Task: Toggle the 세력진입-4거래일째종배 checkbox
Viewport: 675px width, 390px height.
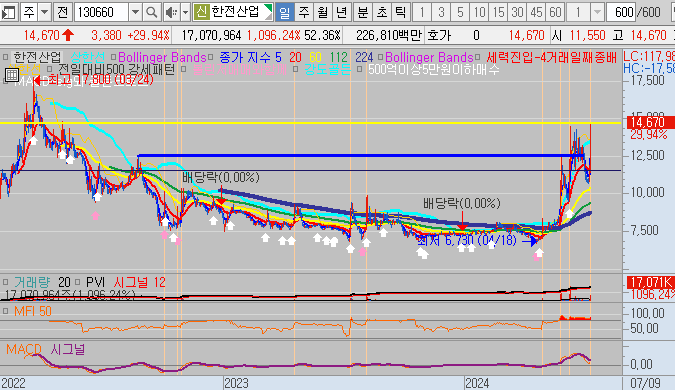Action: [477, 57]
